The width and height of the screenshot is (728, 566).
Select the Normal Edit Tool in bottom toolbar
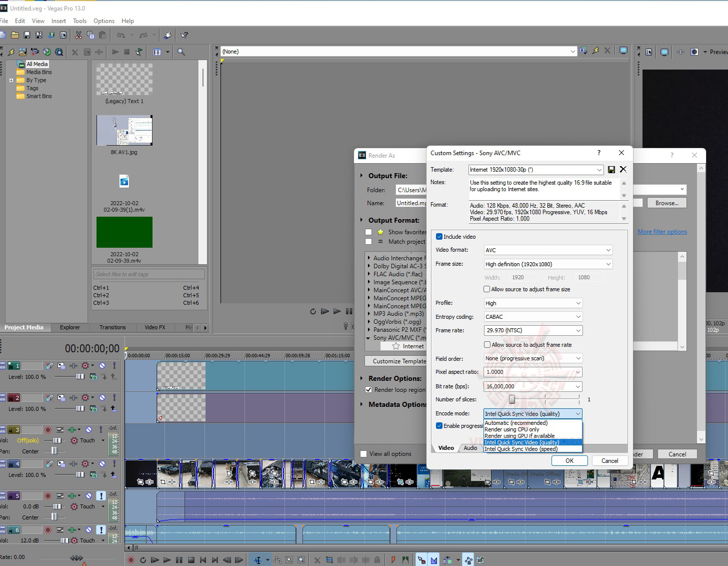(x=257, y=560)
